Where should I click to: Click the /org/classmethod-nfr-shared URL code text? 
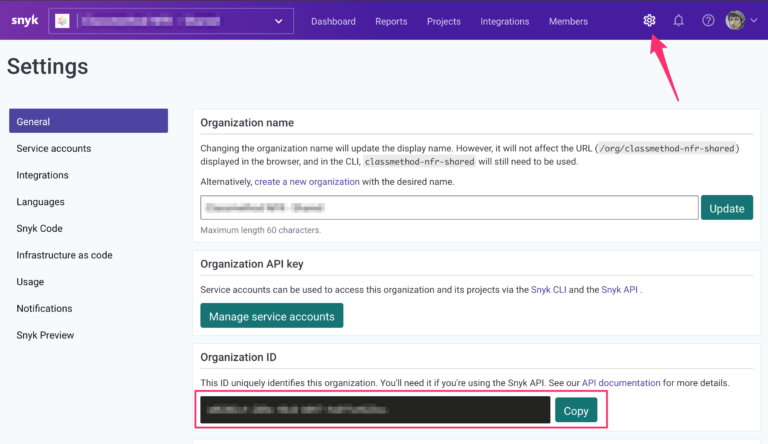(x=667, y=148)
